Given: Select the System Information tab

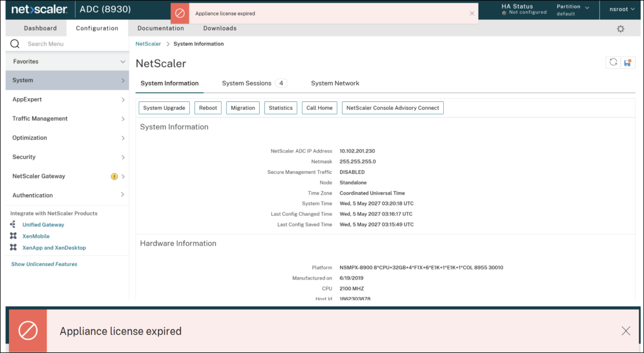Looking at the screenshot, I should point(170,83).
